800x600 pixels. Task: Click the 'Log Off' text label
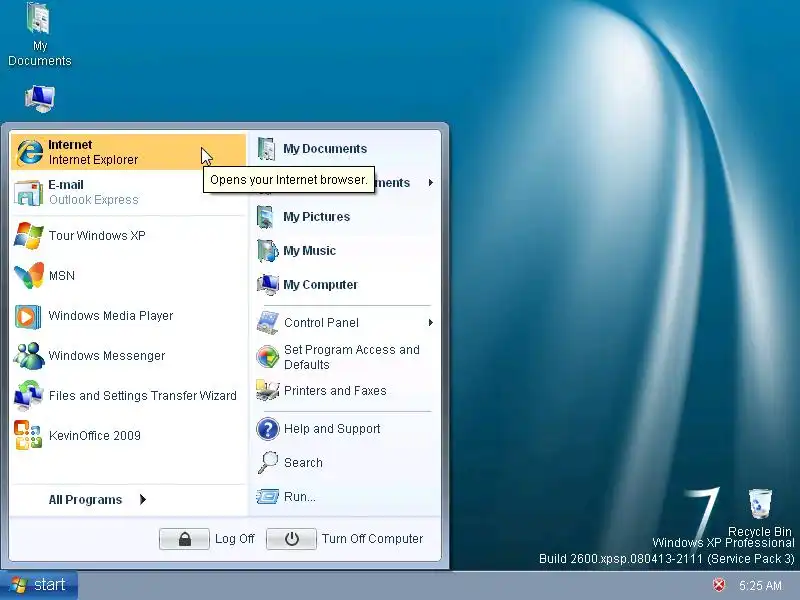click(x=235, y=539)
